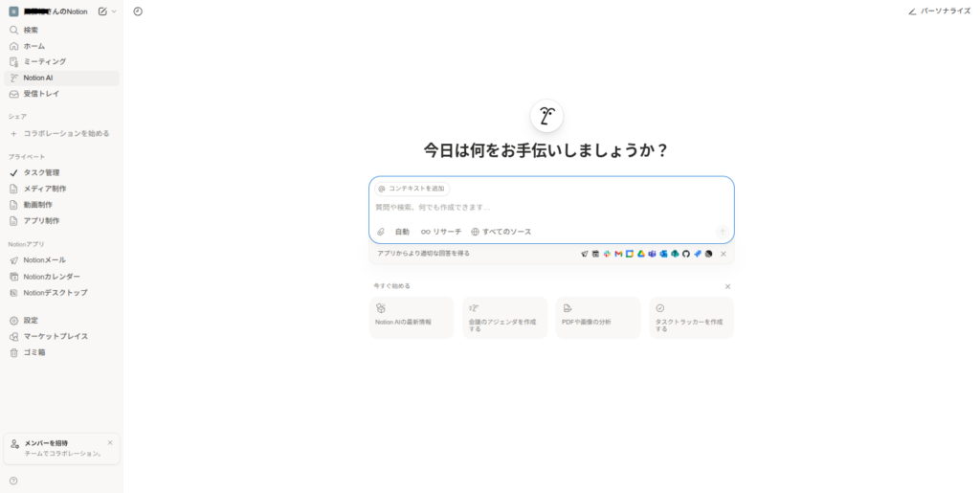Click the Jira integration icon
Image resolution: width=980 pixels, height=493 pixels.
(x=697, y=255)
